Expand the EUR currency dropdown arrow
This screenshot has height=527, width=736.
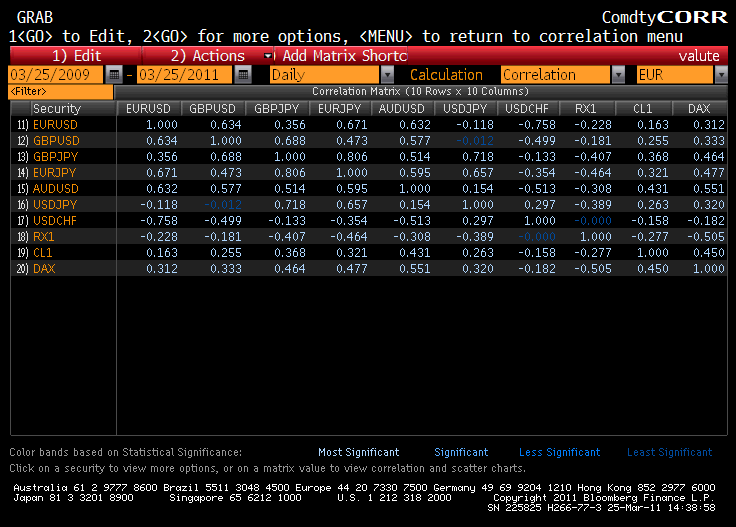tap(721, 75)
